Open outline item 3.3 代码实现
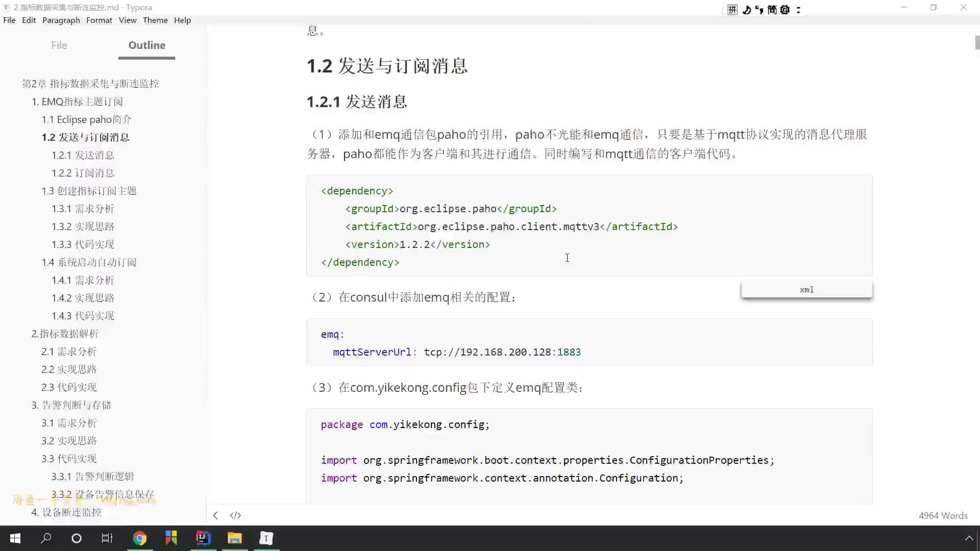 [69, 459]
